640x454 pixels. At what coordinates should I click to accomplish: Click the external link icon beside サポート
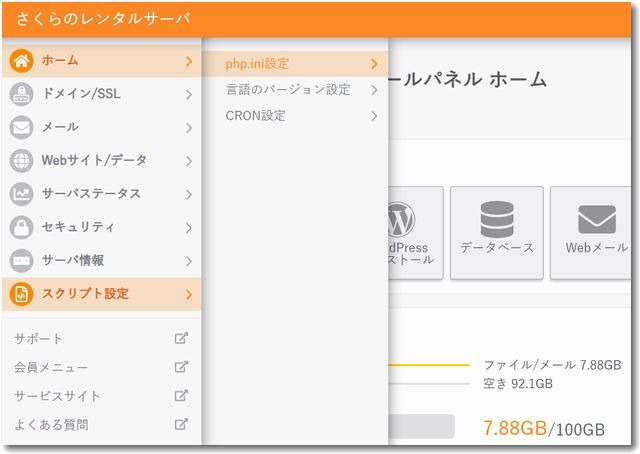[x=181, y=338]
